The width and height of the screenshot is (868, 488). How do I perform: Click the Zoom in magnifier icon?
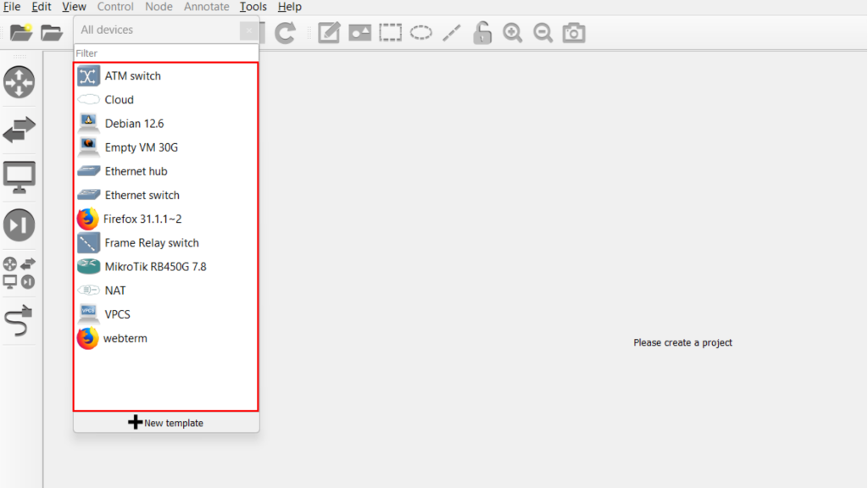[512, 33]
